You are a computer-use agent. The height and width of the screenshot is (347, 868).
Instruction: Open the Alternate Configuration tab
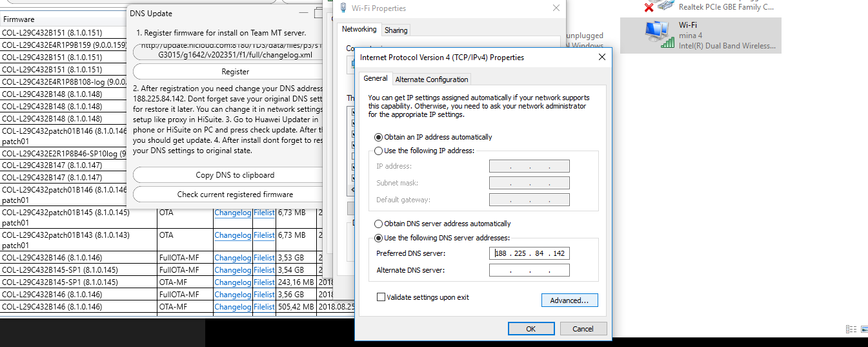pyautogui.click(x=431, y=79)
